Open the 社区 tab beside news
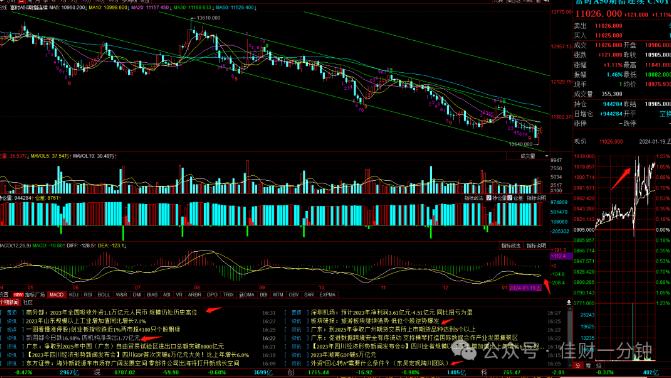Viewport: 671px width, 378px height. (28, 303)
